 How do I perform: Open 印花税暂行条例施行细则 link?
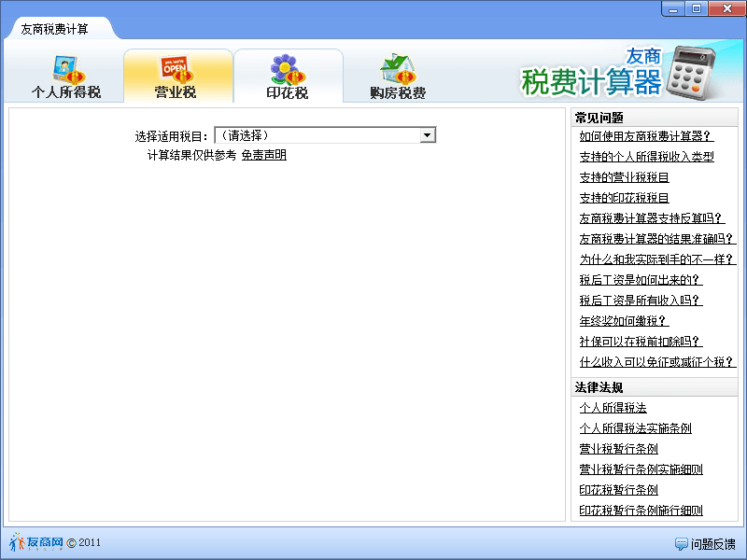coord(641,511)
